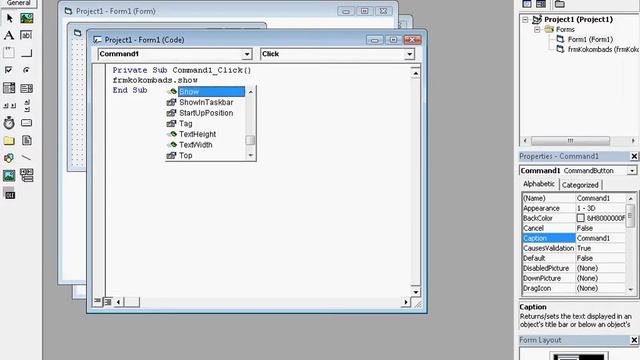Select the FileListBox control tool
640x360 pixels.
27,140
